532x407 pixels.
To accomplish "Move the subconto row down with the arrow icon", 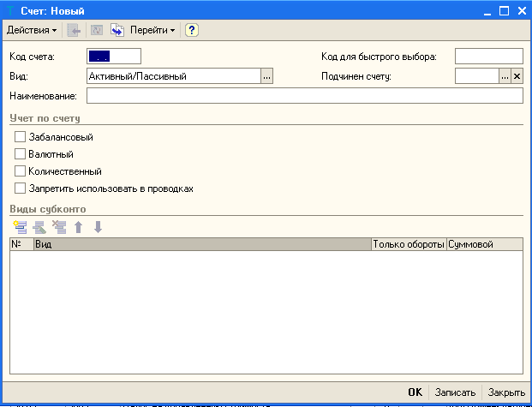I will pos(98,227).
